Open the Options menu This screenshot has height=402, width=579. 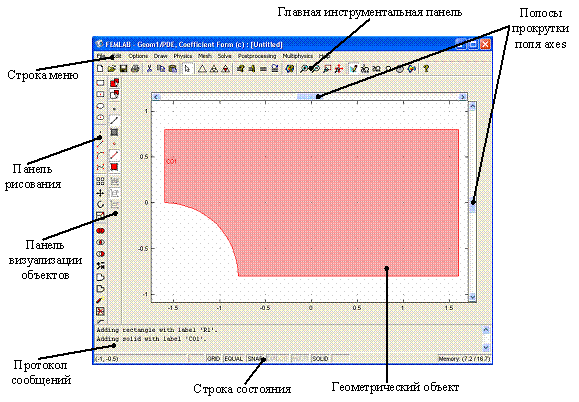tap(138, 56)
